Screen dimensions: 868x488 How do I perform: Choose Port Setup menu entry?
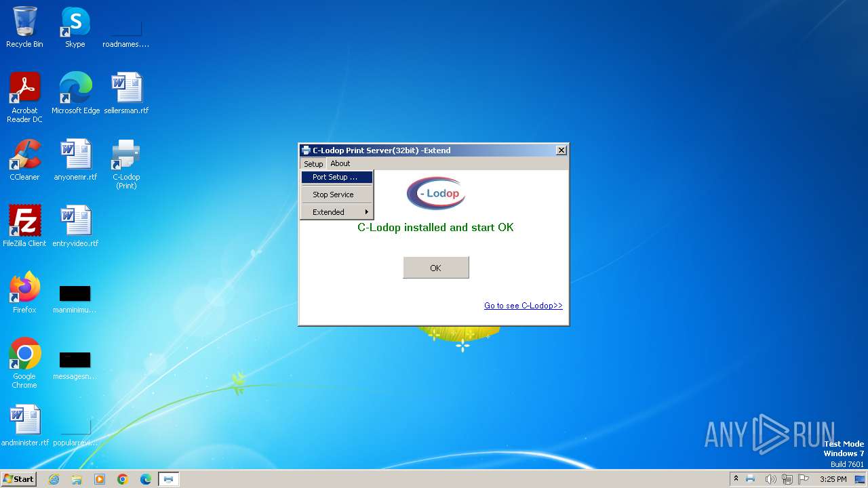(x=337, y=177)
